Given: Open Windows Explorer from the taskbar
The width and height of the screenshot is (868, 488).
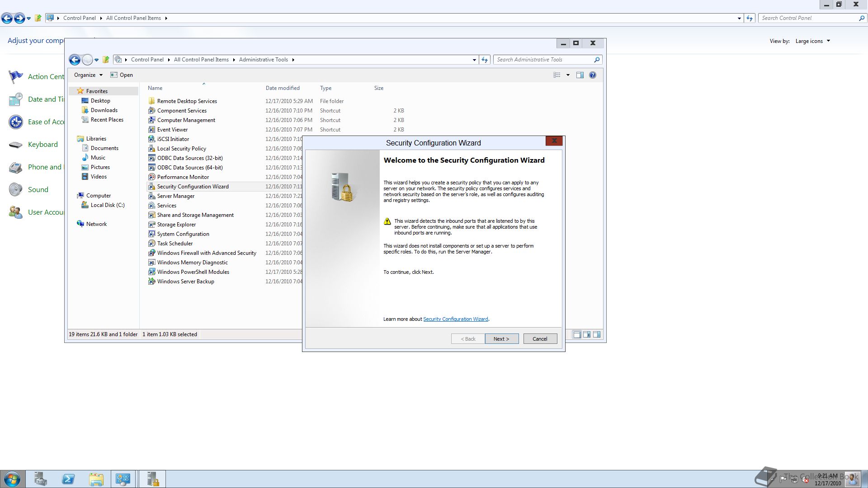Looking at the screenshot, I should coord(96,479).
